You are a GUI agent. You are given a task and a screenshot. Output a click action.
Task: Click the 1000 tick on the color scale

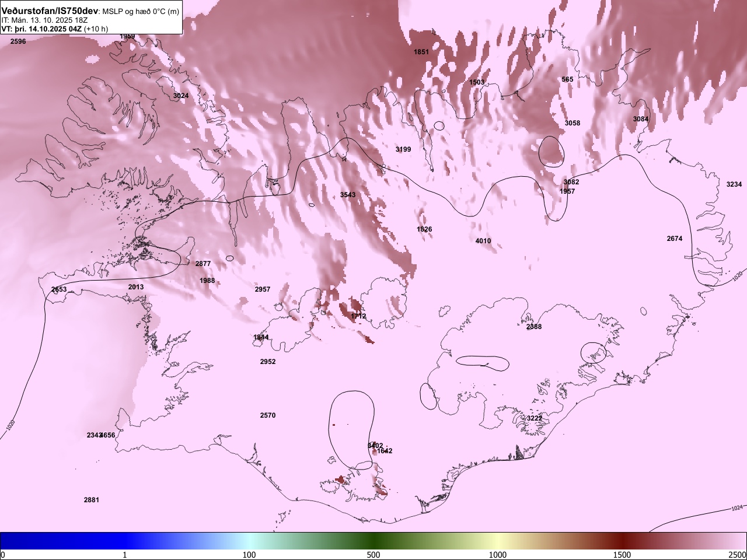[498, 554]
